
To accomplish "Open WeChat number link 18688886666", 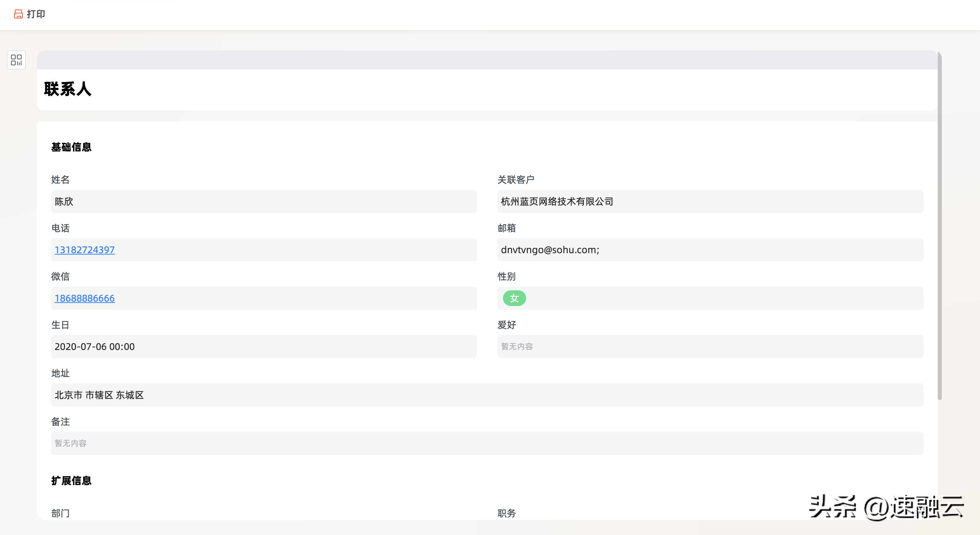I will pyautogui.click(x=85, y=298).
